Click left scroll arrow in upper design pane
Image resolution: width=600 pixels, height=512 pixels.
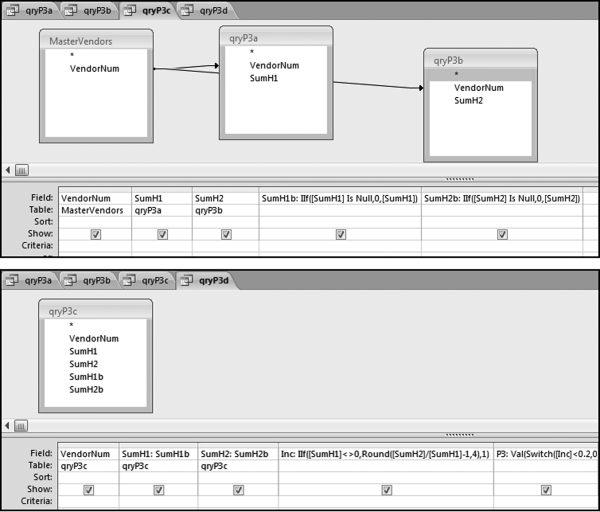click(x=8, y=170)
